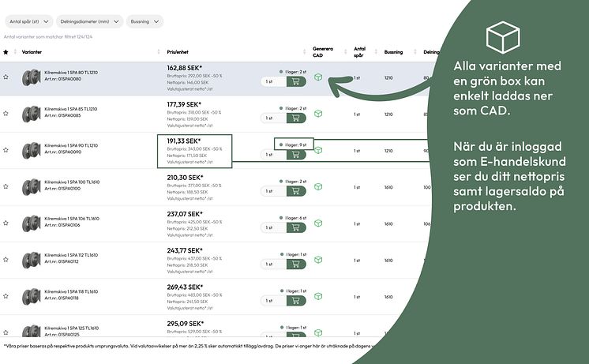Download CAD box for 1 SPA 85 TL1210

click(317, 114)
